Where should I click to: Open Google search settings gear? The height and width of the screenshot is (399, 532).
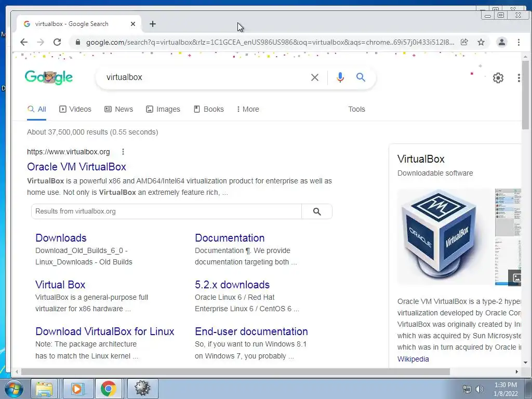[498, 78]
